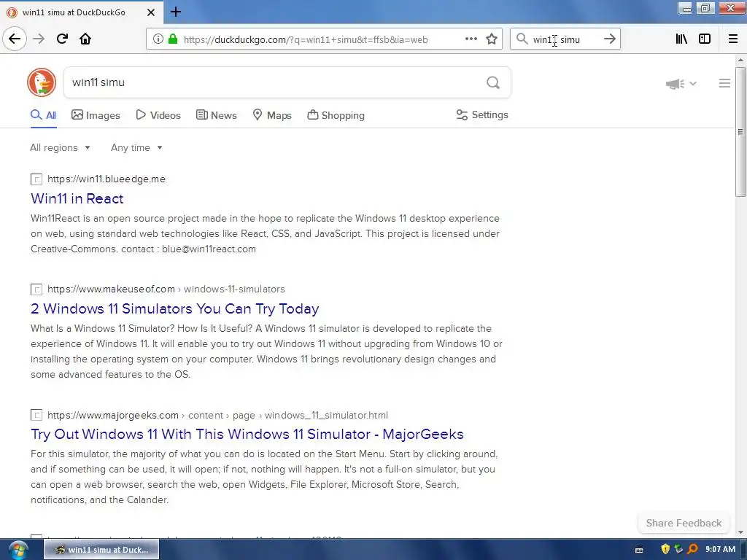Open the search Settings menu
Viewport: 747px width, 560px height.
(x=482, y=114)
